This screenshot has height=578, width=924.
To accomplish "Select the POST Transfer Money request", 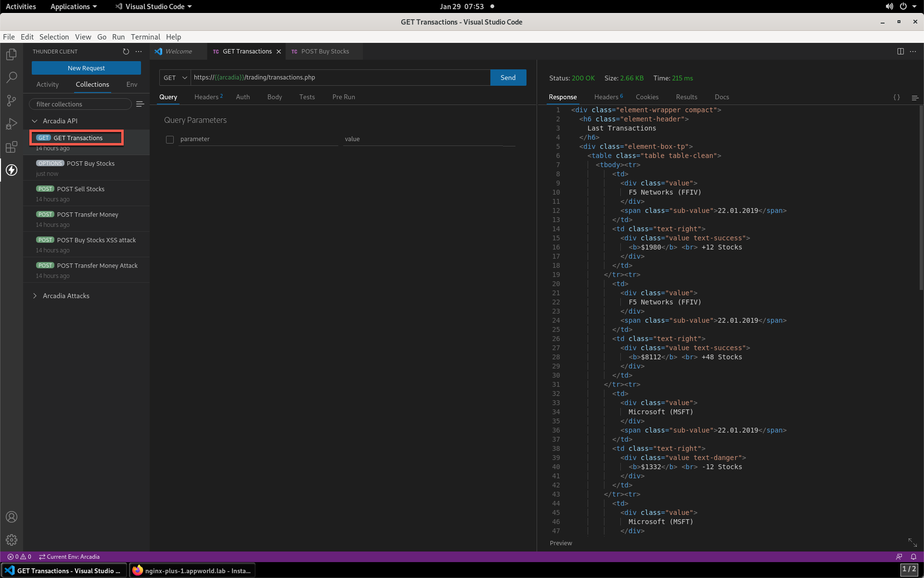I will point(87,219).
